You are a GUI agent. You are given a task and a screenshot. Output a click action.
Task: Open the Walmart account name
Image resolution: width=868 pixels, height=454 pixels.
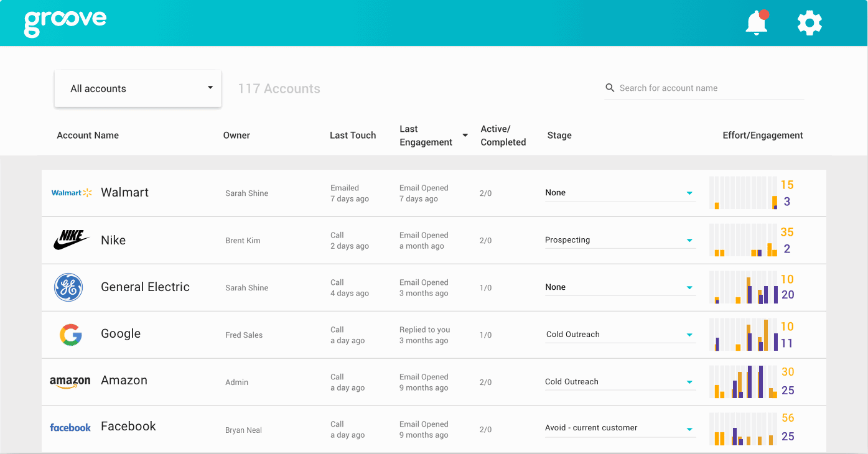[125, 192]
